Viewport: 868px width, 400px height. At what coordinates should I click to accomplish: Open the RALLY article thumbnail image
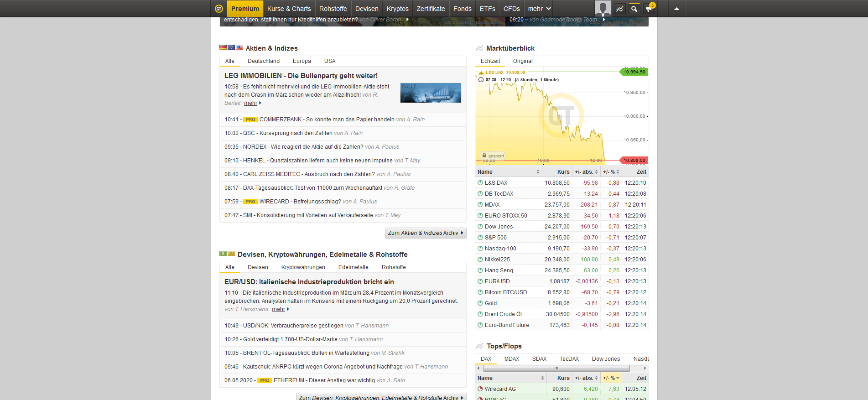tap(431, 93)
